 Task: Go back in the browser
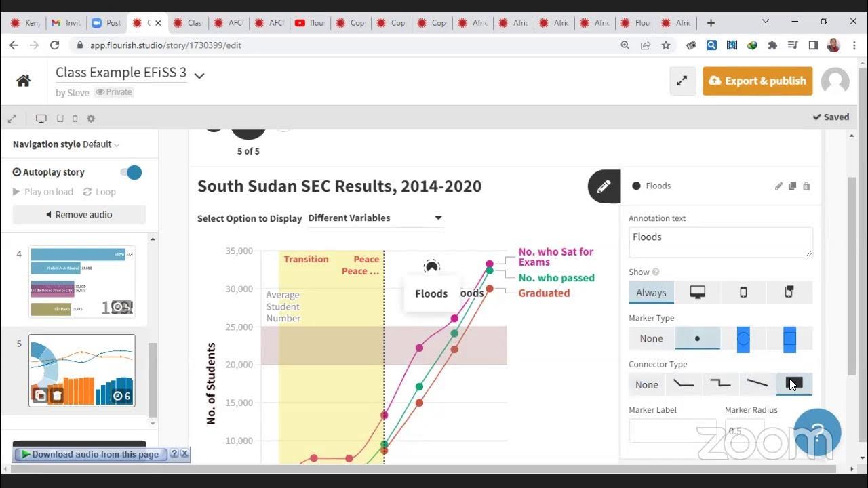click(14, 45)
